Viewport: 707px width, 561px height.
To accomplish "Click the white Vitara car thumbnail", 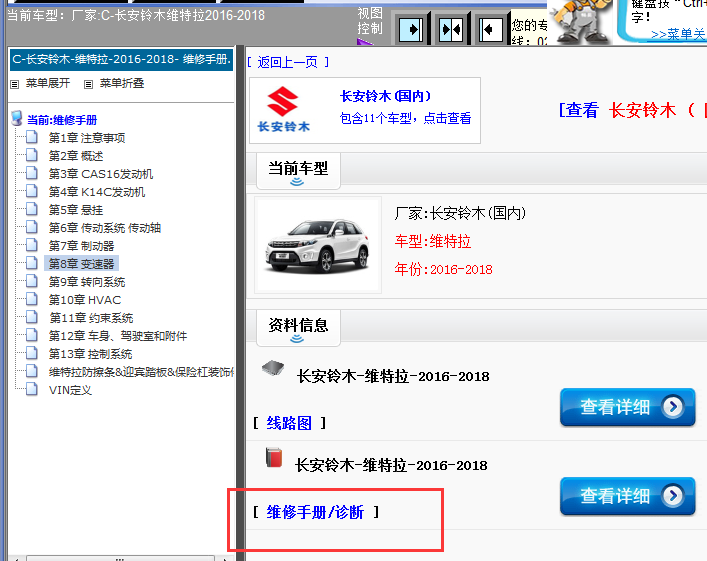I will point(318,245).
